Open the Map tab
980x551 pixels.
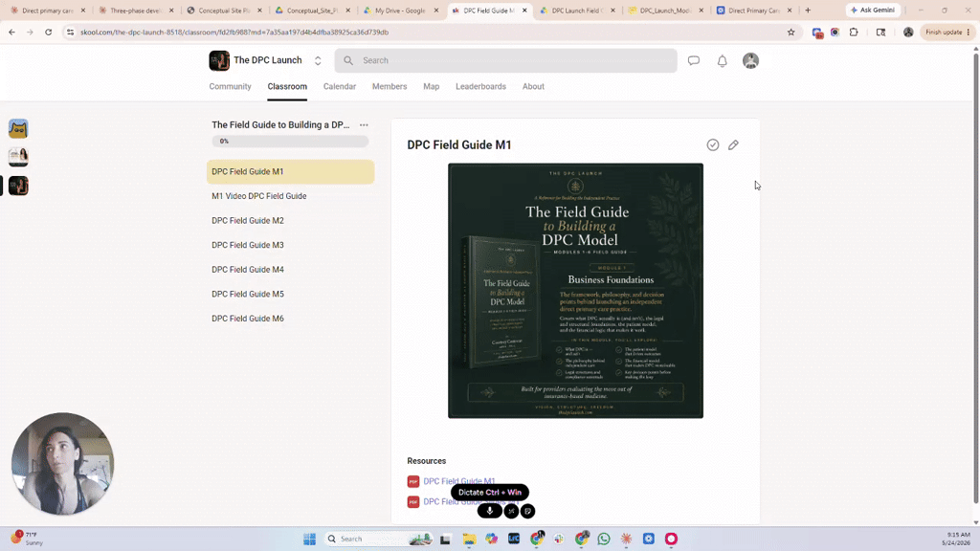[x=432, y=86]
